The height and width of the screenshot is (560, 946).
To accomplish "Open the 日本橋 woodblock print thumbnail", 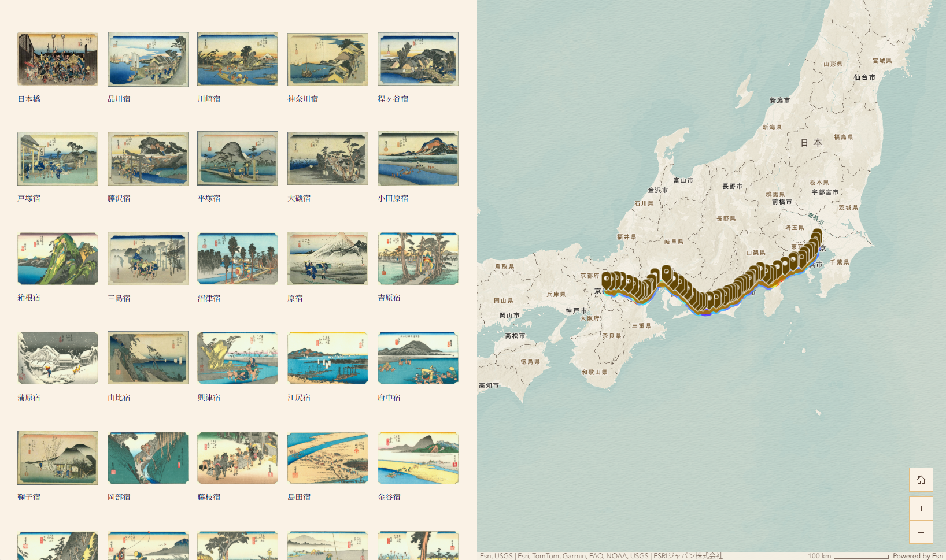I will [x=58, y=59].
